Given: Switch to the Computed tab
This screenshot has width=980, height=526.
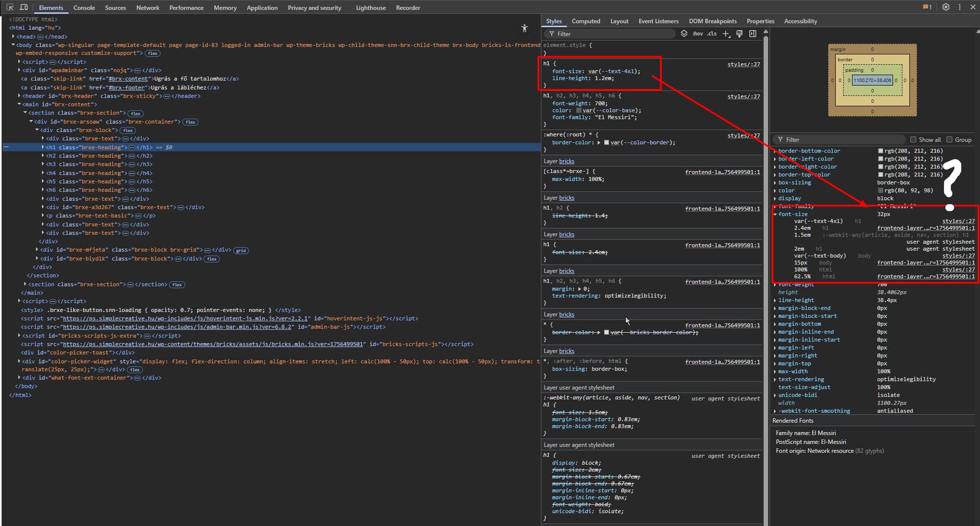Looking at the screenshot, I should (x=585, y=21).
